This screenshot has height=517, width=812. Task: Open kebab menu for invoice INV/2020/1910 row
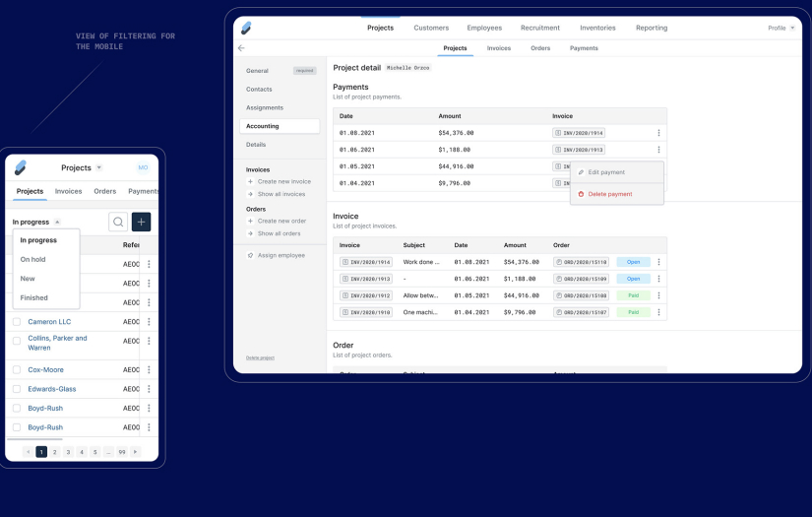tap(658, 312)
